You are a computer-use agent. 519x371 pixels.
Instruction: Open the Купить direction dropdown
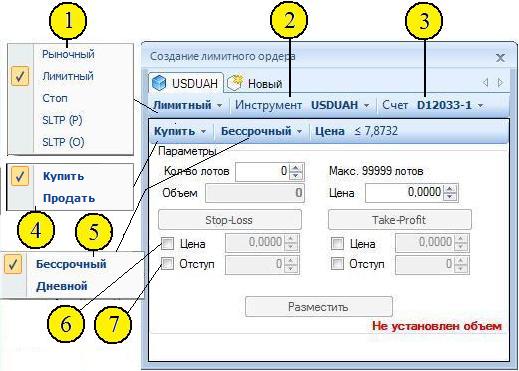(180, 131)
